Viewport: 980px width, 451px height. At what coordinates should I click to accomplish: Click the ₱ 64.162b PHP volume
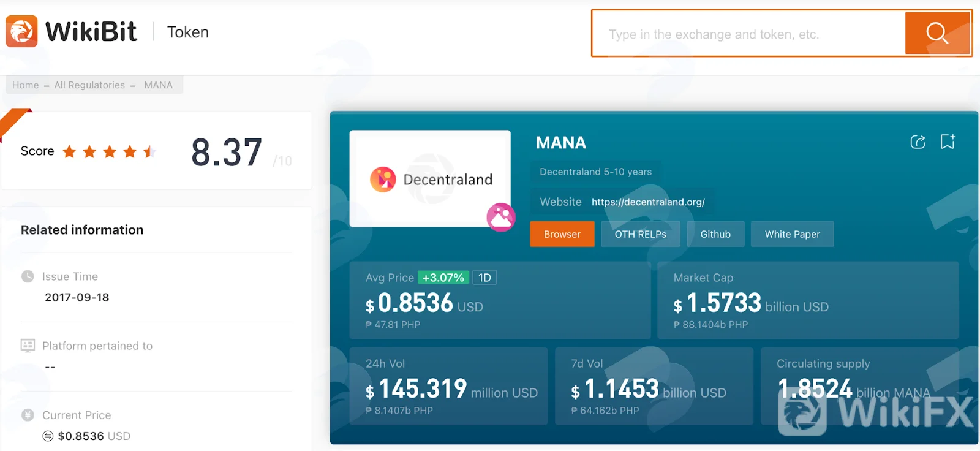[605, 411]
